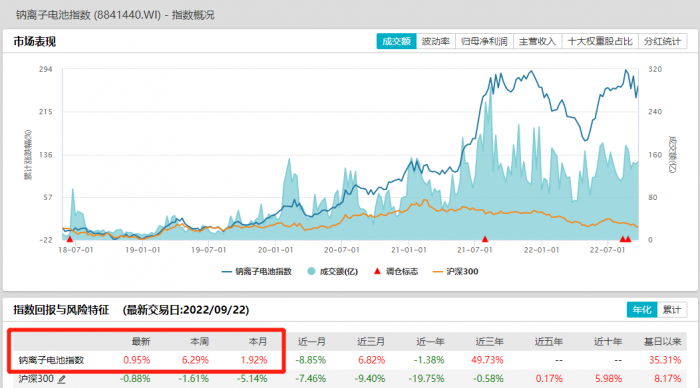The width and height of the screenshot is (700, 388).
Task: Toggle 沪深300 legend line
Action: (x=438, y=271)
